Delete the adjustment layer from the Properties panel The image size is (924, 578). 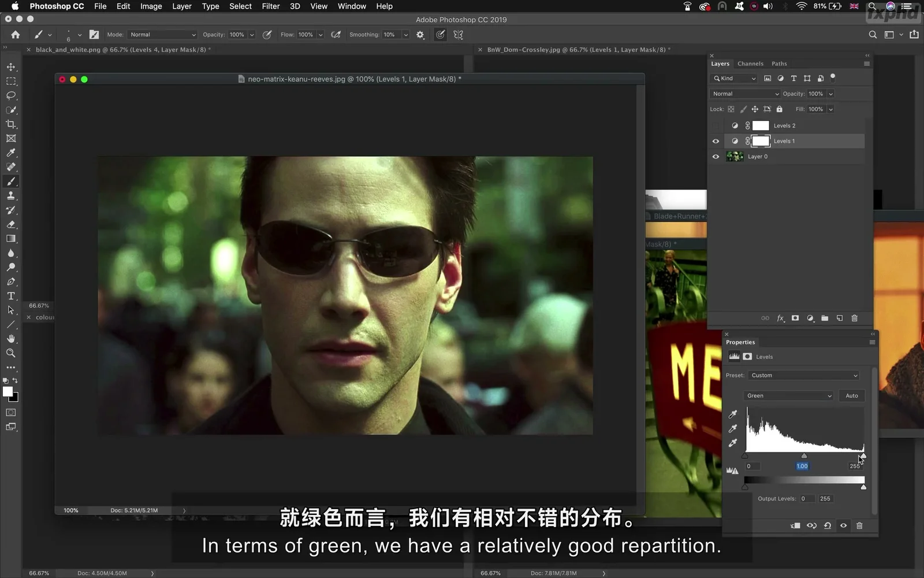point(859,526)
